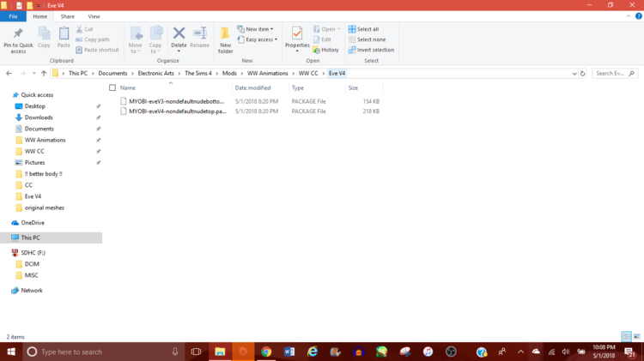Toggle the select-all checkbox in header
This screenshot has width=644, height=361.
pyautogui.click(x=112, y=87)
